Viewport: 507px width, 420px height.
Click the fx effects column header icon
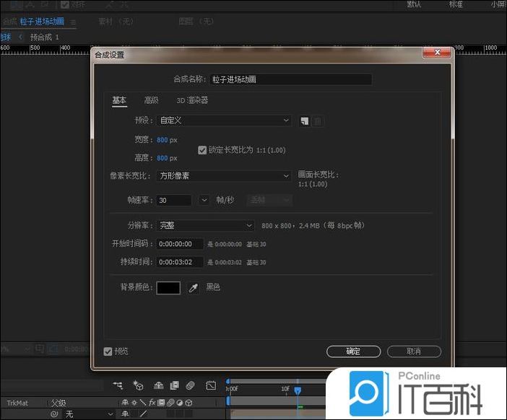pyautogui.click(x=152, y=403)
